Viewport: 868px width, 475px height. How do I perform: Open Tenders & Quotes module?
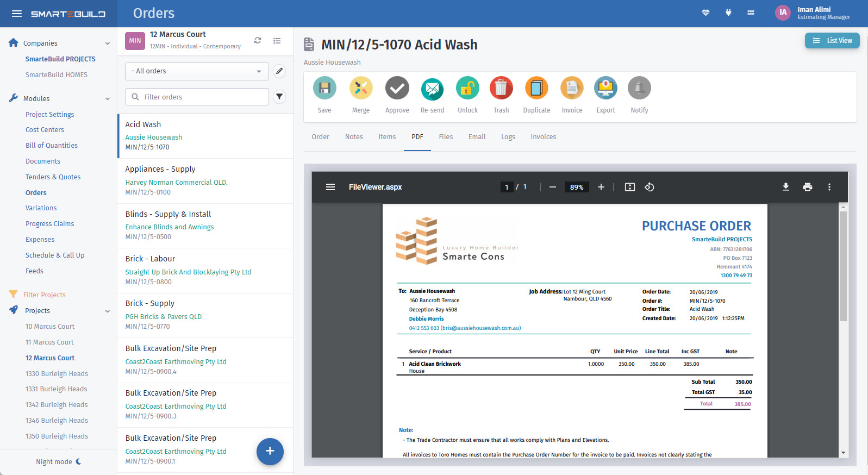(53, 177)
